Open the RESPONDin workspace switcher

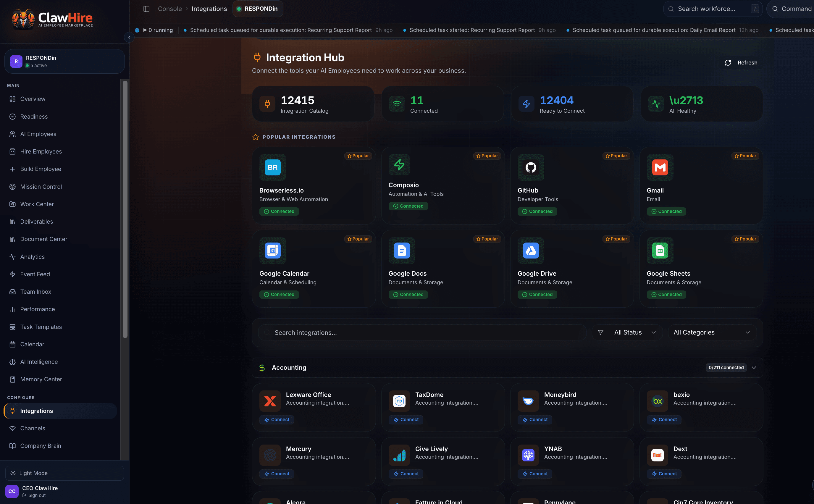64,61
